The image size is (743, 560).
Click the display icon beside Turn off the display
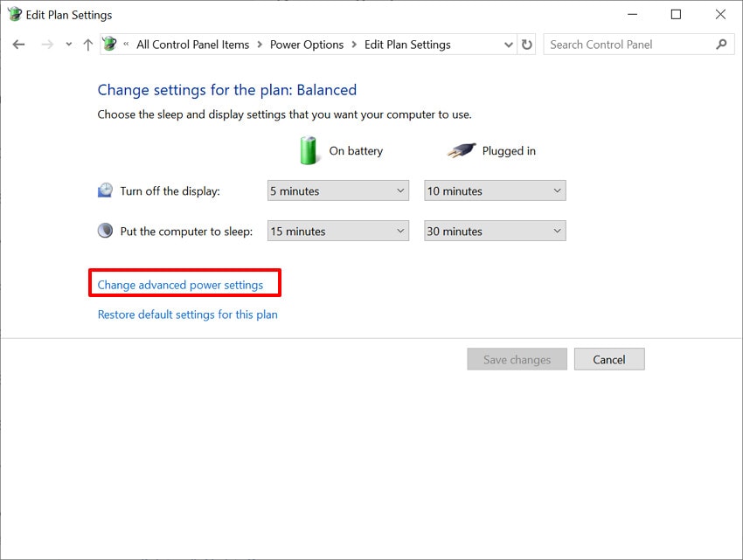pos(105,190)
